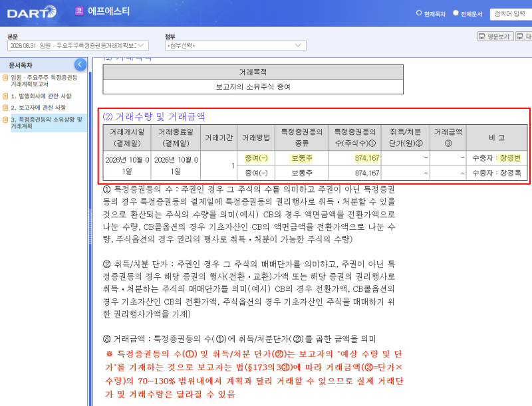Click the 에프에스티 company name
Screen dimensions: 532x406
pyautogui.click(x=108, y=11)
